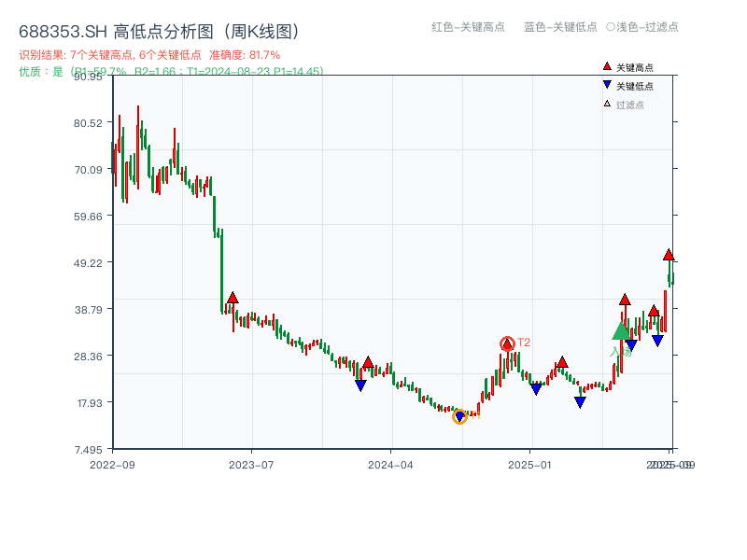Viewport: 747px width, 560px height.
Task: Click the red key-high triangle beside the T2 label
Action: (x=507, y=344)
